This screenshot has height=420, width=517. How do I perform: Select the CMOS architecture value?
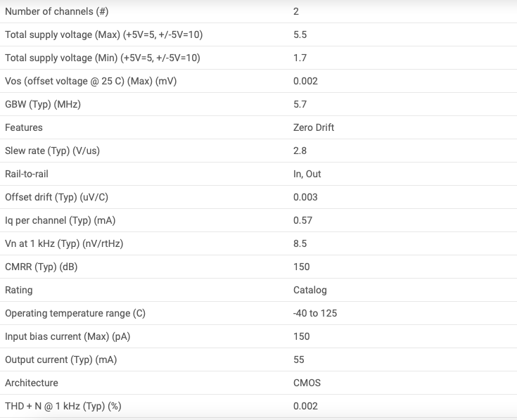307,383
